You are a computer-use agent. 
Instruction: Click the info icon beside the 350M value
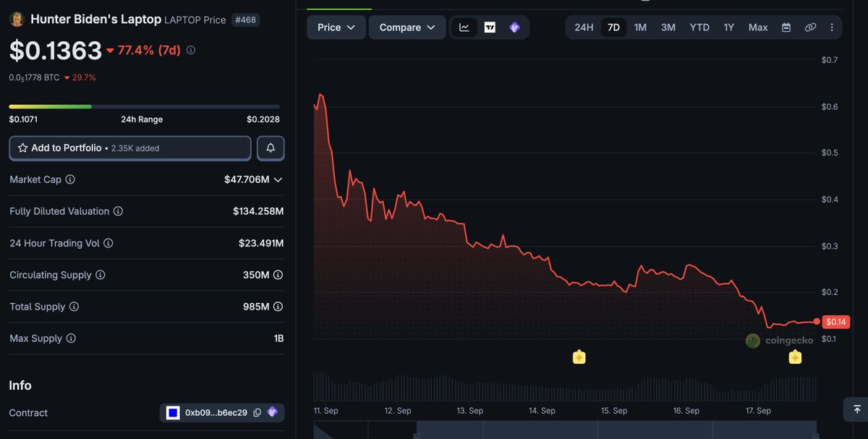278,275
